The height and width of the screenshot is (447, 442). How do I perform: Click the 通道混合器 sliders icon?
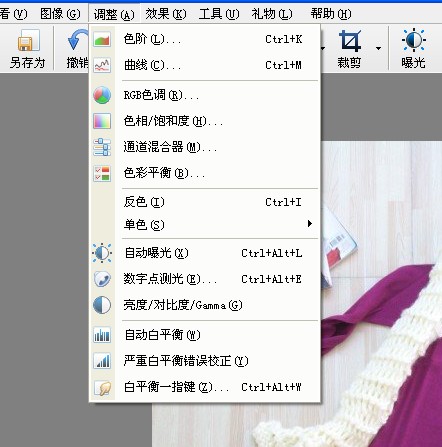click(x=102, y=147)
